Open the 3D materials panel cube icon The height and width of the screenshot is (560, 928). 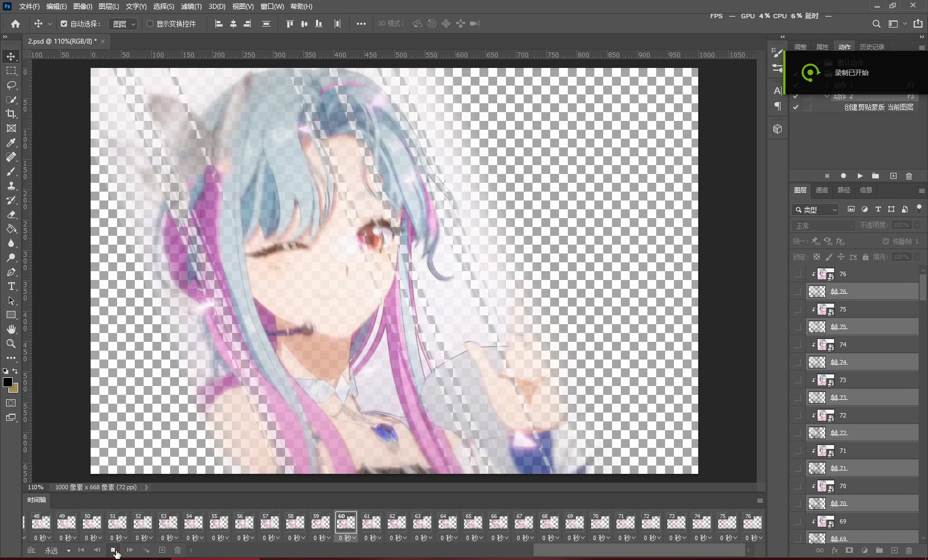777,129
